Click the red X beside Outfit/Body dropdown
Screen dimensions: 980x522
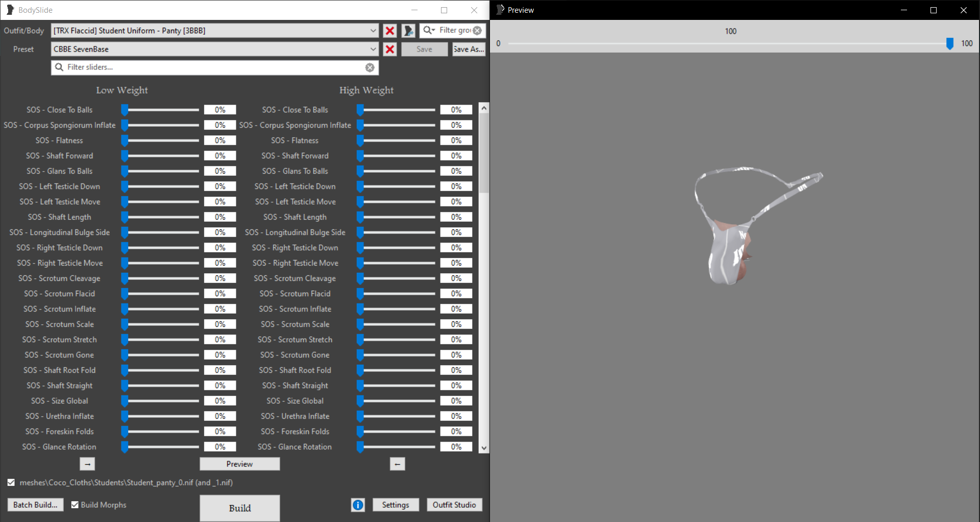point(389,31)
